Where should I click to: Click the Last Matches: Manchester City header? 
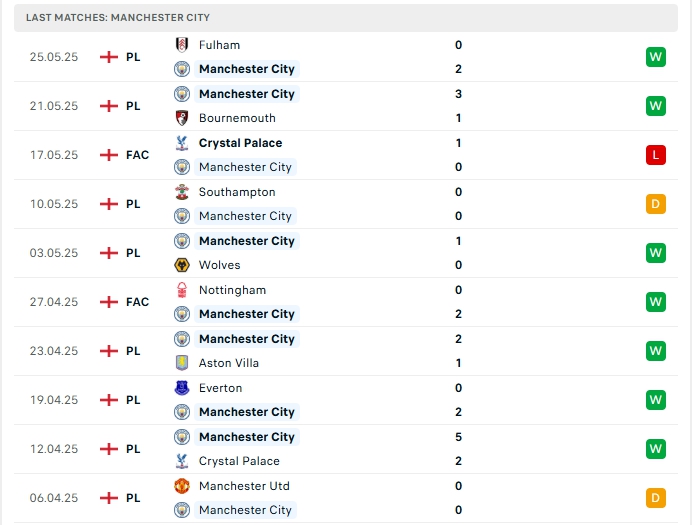click(118, 17)
